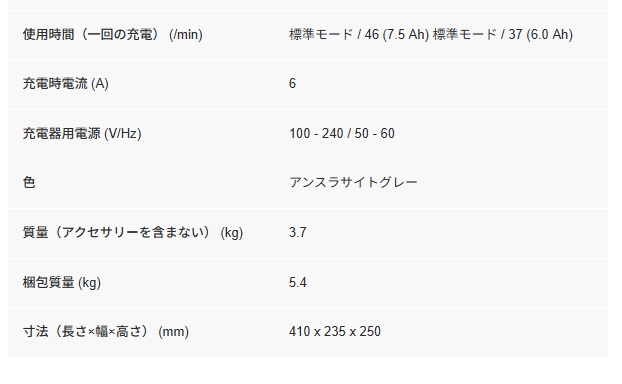The height and width of the screenshot is (384, 622).
Task: Click the (mm) unit in dimensions row
Action: pyautogui.click(x=173, y=332)
